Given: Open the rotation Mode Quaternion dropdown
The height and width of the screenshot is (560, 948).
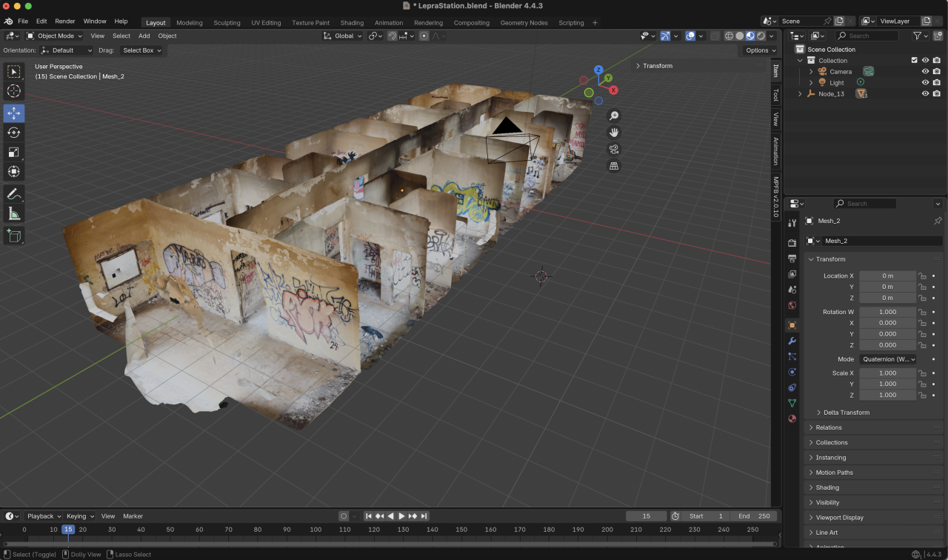Looking at the screenshot, I should [x=887, y=359].
